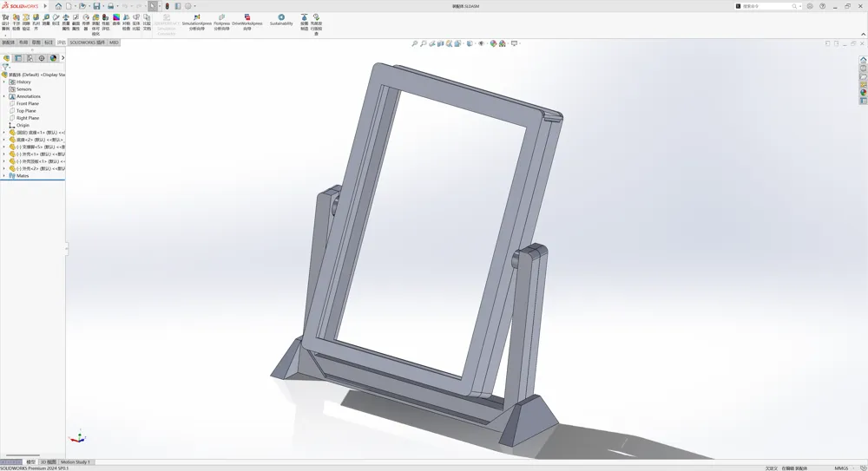Launch the Hole Alignment check
The height and width of the screenshot is (471, 868).
point(36,23)
